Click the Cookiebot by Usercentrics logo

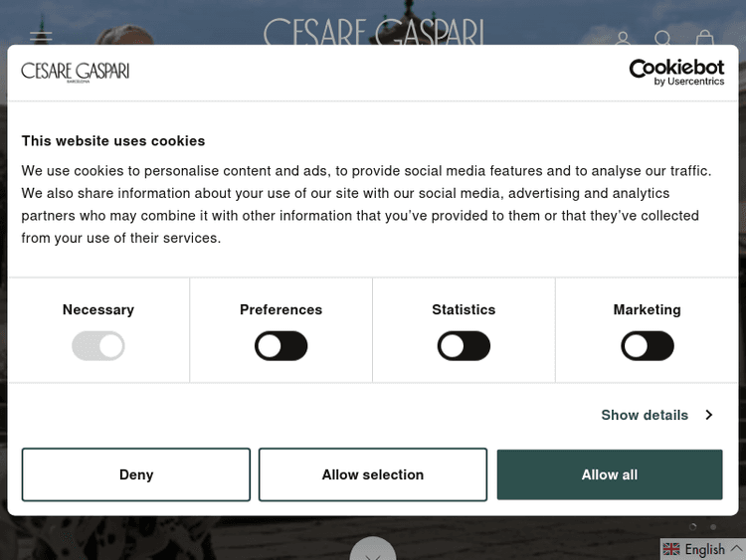pyautogui.click(x=676, y=72)
